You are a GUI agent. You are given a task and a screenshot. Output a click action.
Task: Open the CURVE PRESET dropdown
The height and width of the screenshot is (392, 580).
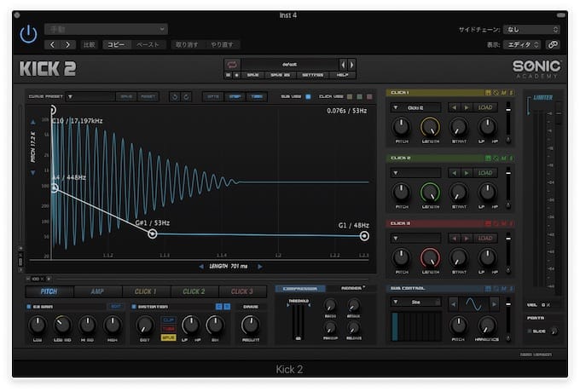point(90,97)
